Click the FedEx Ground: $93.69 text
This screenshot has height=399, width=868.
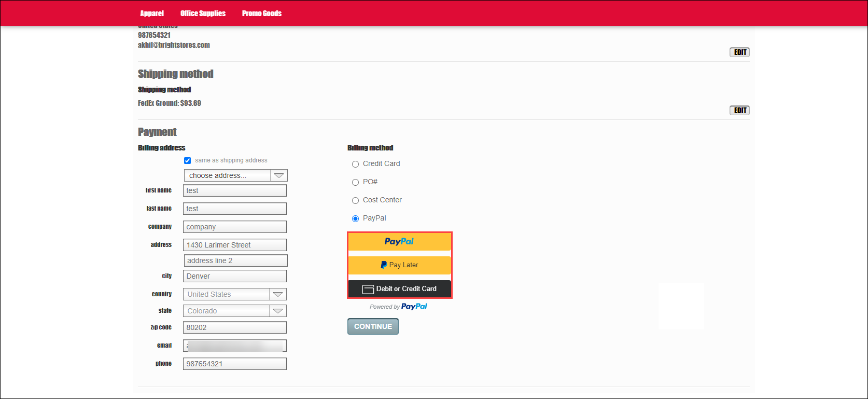170,103
